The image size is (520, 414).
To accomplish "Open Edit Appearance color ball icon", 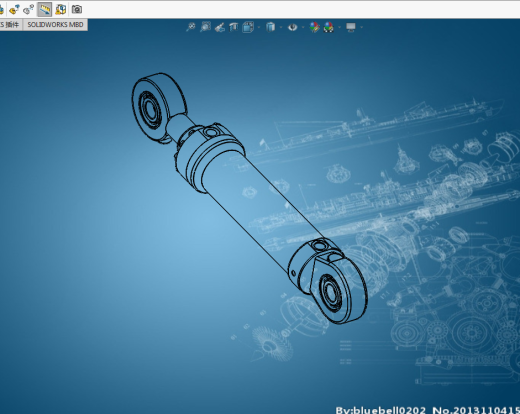I will coord(314,27).
